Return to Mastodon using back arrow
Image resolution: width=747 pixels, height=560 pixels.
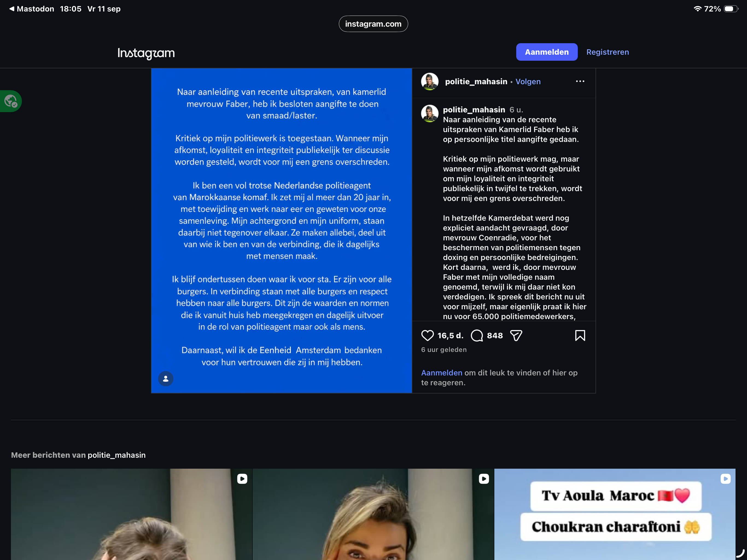coord(32,9)
